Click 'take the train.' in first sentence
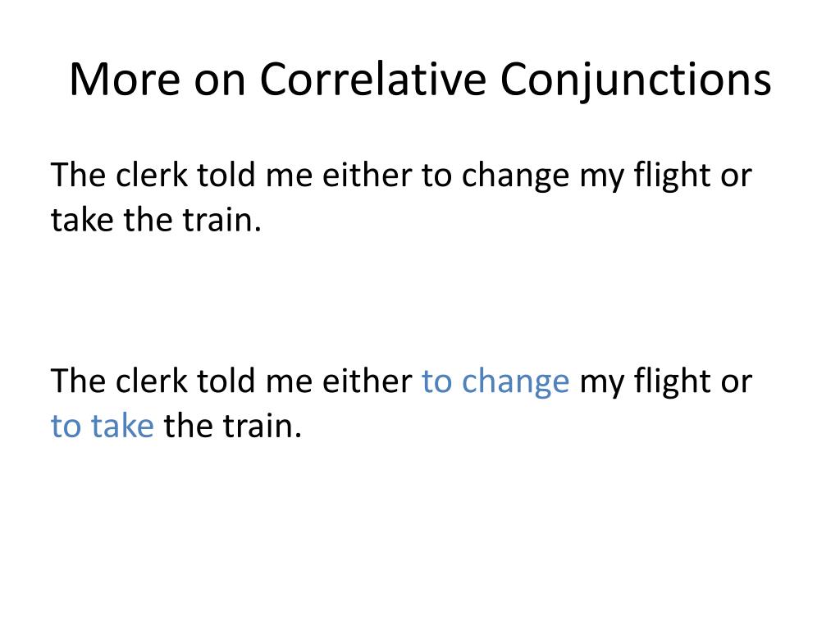This screenshot has width=840, height=630. 156,220
